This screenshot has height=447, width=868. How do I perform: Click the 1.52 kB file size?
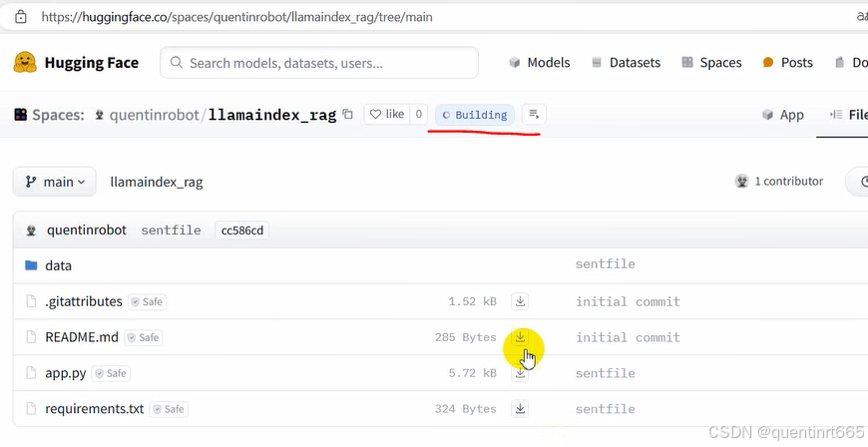(472, 302)
